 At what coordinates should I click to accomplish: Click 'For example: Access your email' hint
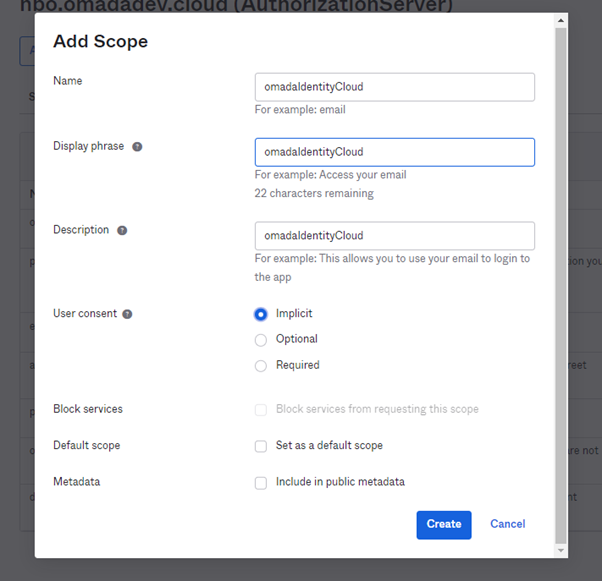click(x=331, y=175)
